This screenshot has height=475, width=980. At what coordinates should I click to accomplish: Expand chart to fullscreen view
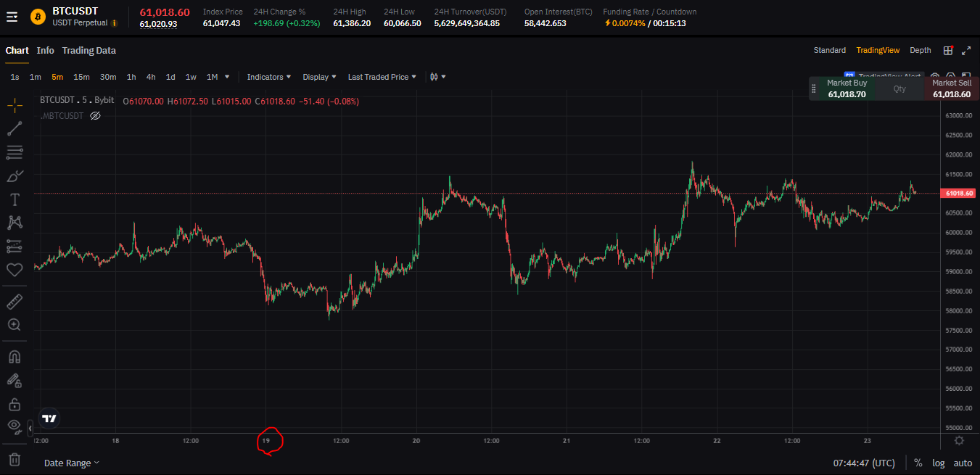966,50
